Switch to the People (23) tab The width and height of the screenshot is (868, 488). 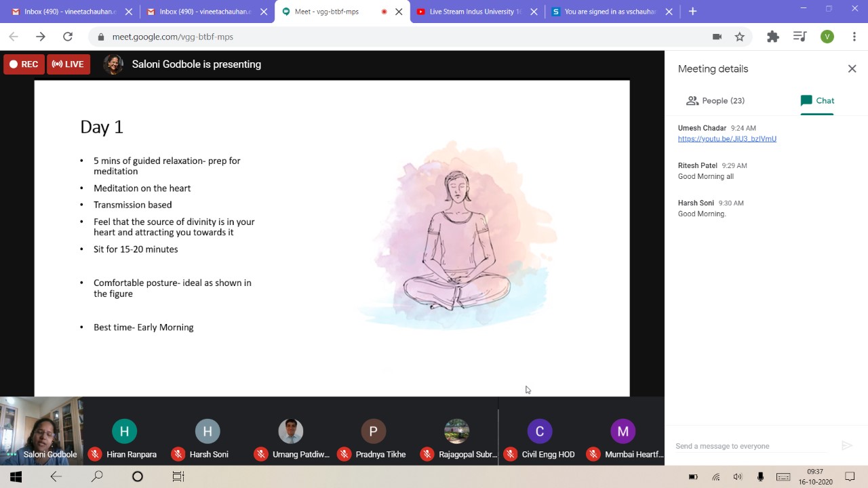pyautogui.click(x=715, y=100)
